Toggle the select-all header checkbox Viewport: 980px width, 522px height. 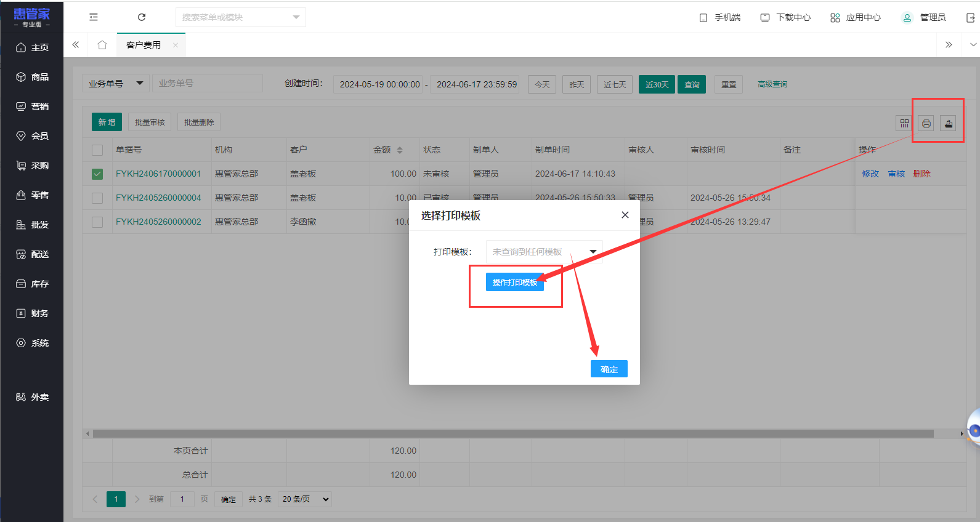pyautogui.click(x=97, y=150)
